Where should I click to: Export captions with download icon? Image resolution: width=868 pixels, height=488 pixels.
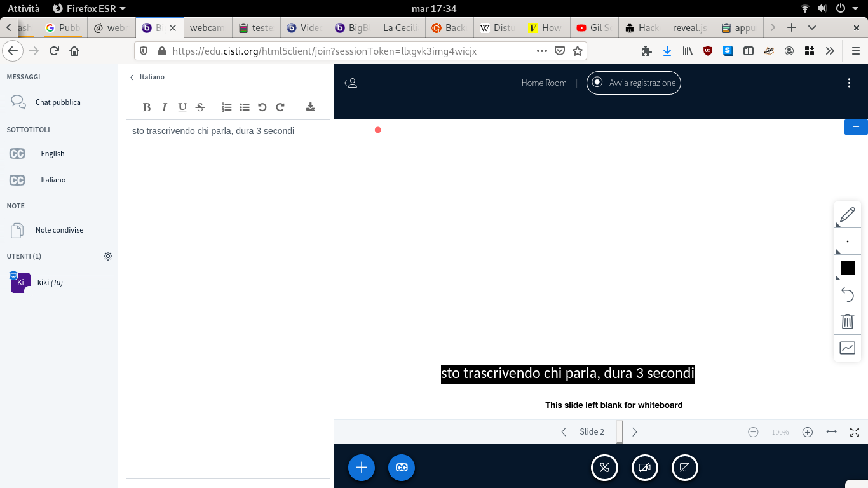point(311,107)
